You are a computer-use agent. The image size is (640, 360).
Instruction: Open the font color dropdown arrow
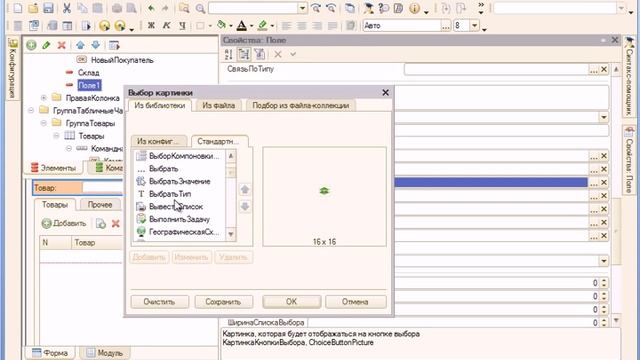click(x=251, y=26)
